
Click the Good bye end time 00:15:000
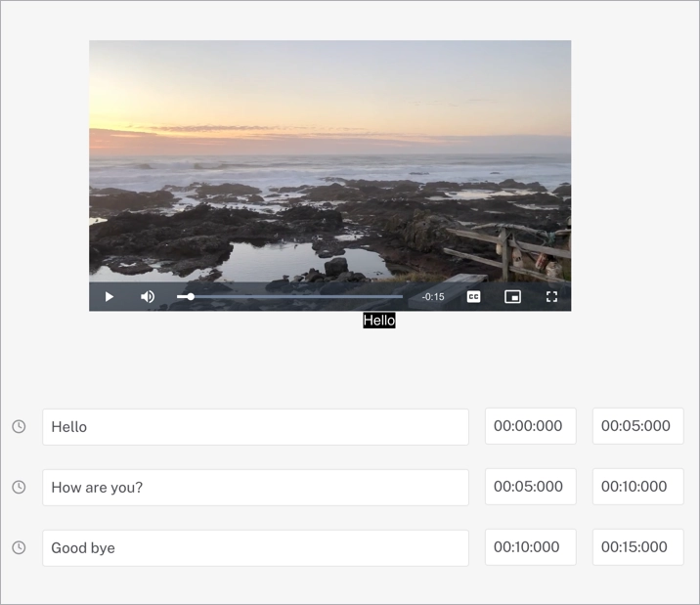637,547
